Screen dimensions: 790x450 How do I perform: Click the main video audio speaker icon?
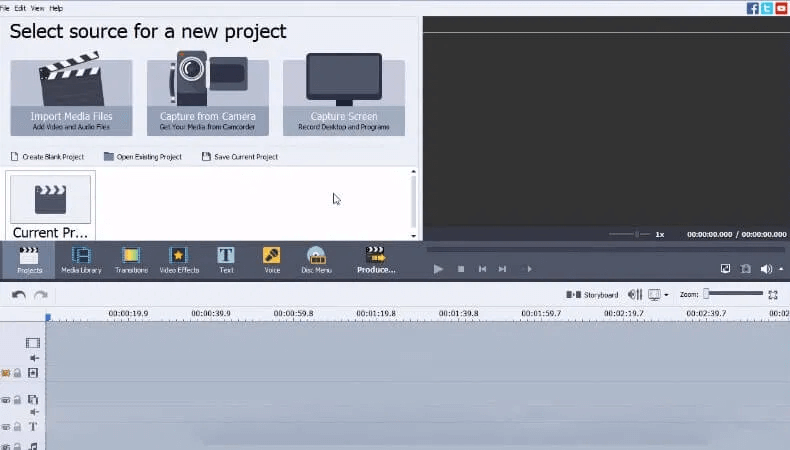click(34, 358)
